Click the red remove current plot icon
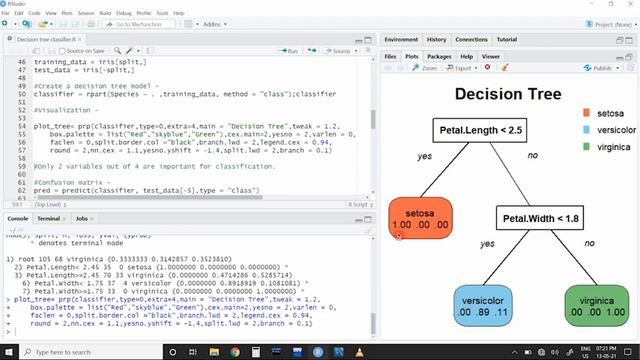This screenshot has height=360, width=640. [487, 68]
